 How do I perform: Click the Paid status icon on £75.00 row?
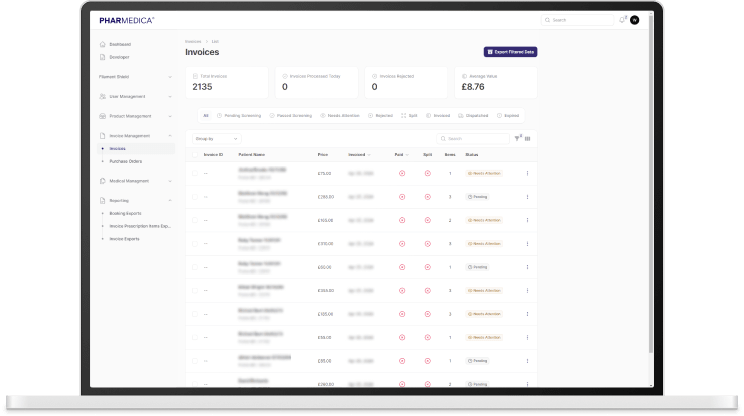pyautogui.click(x=402, y=174)
